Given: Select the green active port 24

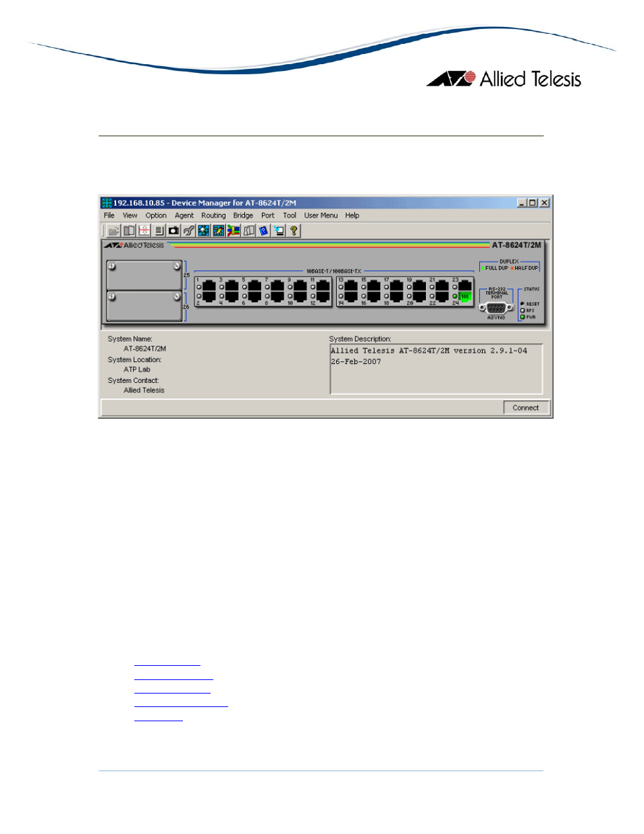Looking at the screenshot, I should 465,296.
